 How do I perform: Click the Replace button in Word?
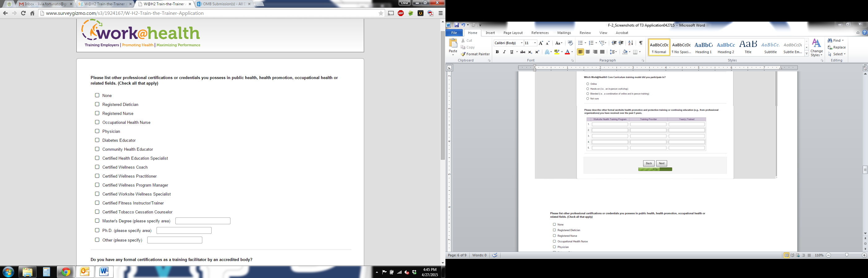[837, 48]
